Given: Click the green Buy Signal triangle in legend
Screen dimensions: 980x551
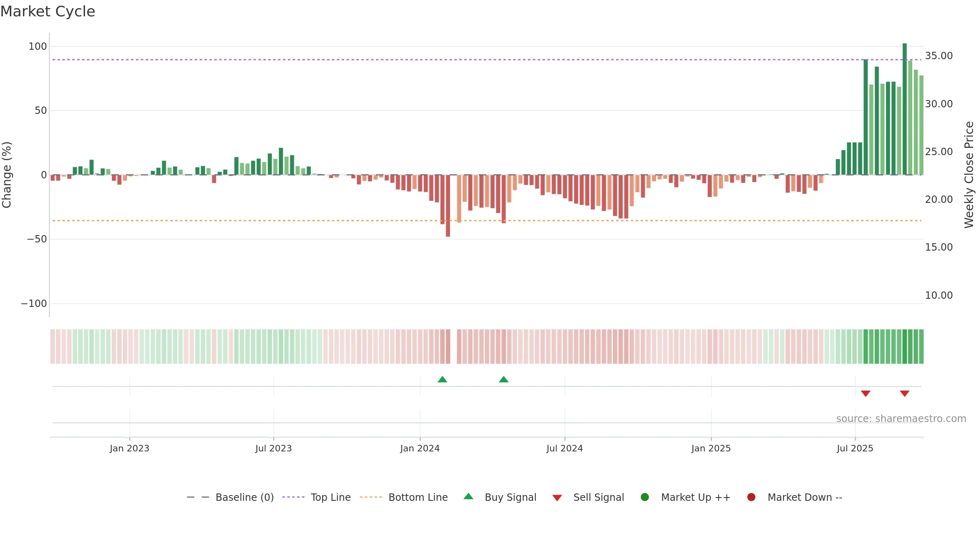Looking at the screenshot, I should pyautogui.click(x=468, y=496).
